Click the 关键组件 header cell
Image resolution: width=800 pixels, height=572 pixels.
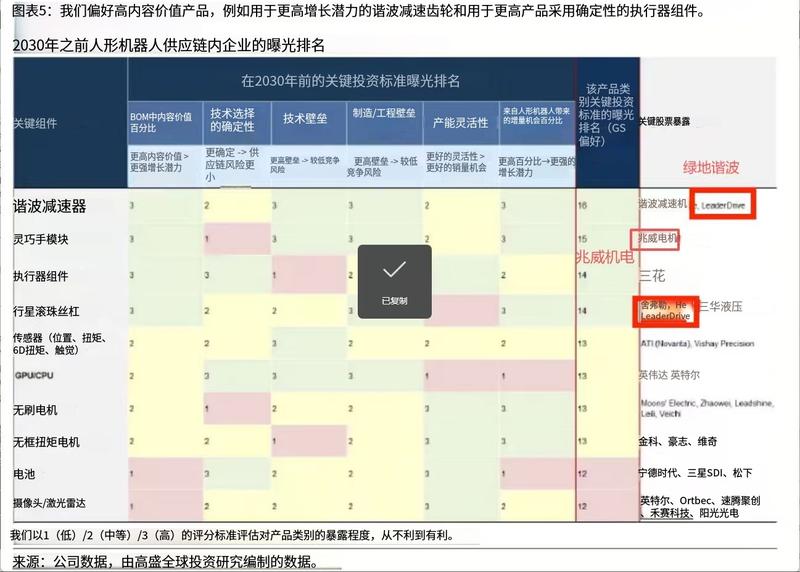[x=35, y=123]
